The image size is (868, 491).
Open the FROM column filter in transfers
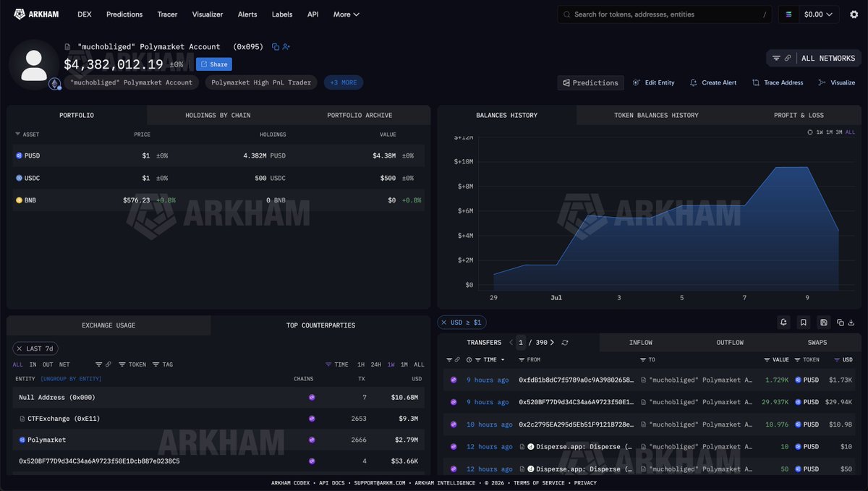click(x=529, y=359)
